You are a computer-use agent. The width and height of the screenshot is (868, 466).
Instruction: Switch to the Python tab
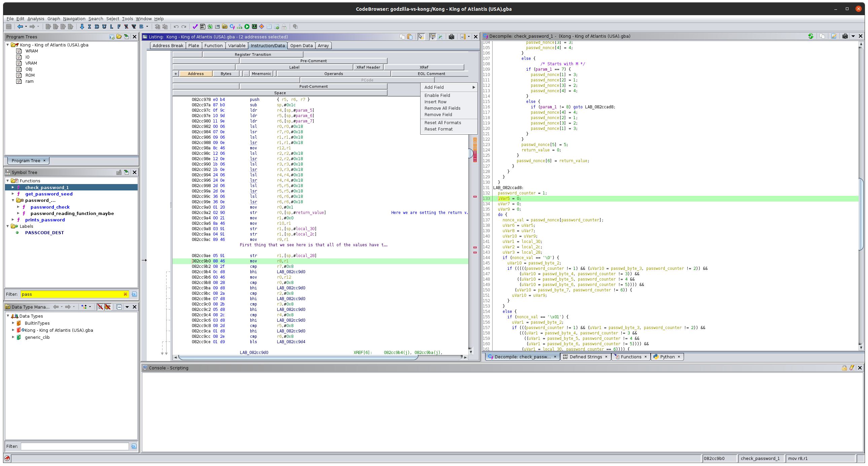coord(667,357)
